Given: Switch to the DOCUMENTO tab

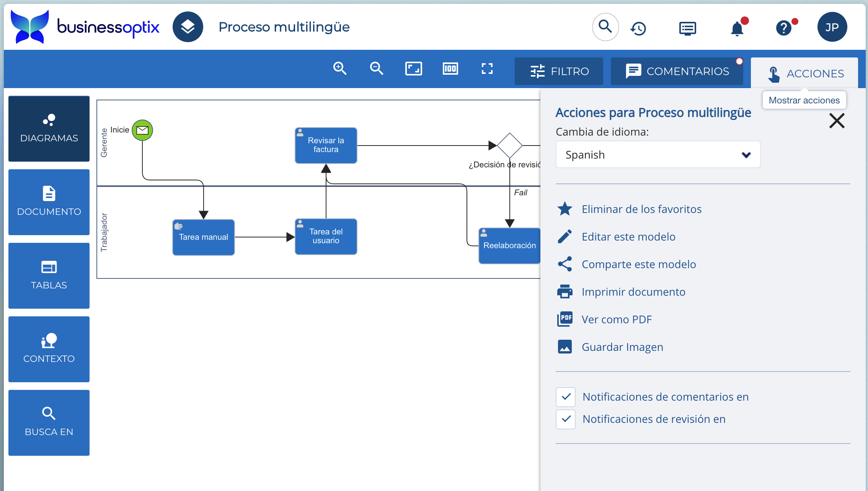Looking at the screenshot, I should [49, 202].
